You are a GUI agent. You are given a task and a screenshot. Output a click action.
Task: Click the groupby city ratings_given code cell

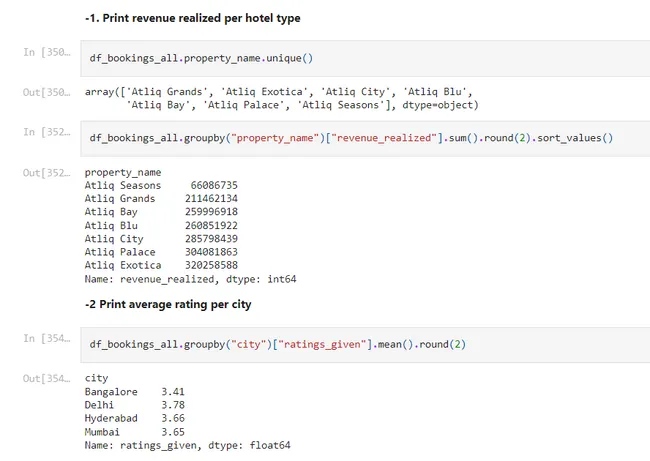(x=365, y=345)
